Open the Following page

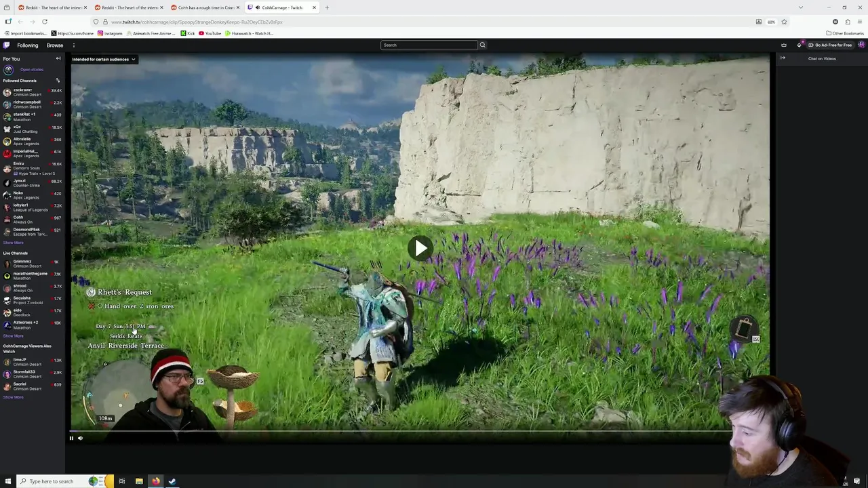click(28, 45)
